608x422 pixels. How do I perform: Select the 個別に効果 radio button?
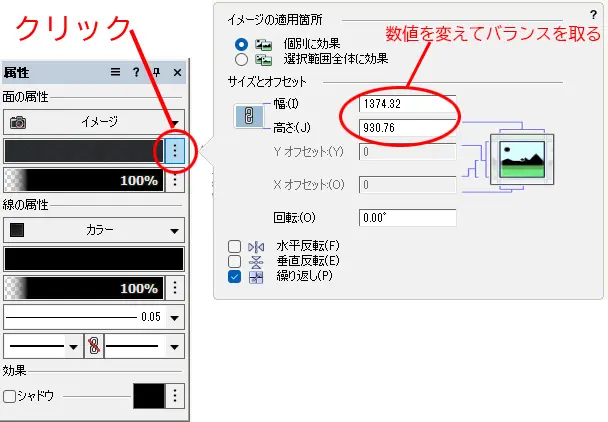(240, 45)
